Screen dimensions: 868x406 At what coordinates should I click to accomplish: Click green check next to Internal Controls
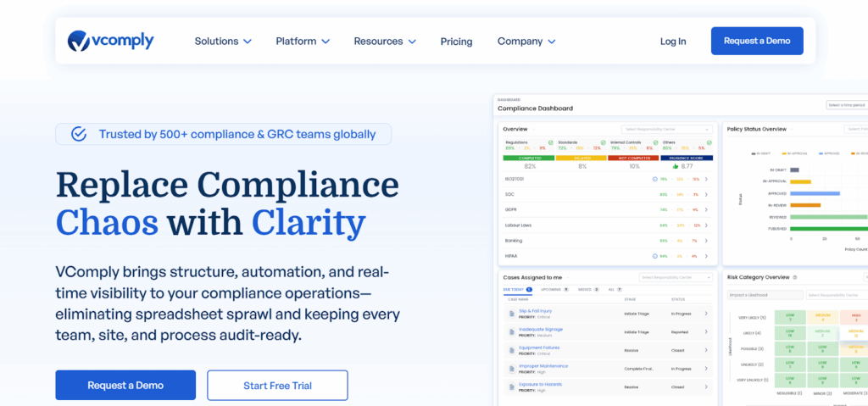[656, 142]
